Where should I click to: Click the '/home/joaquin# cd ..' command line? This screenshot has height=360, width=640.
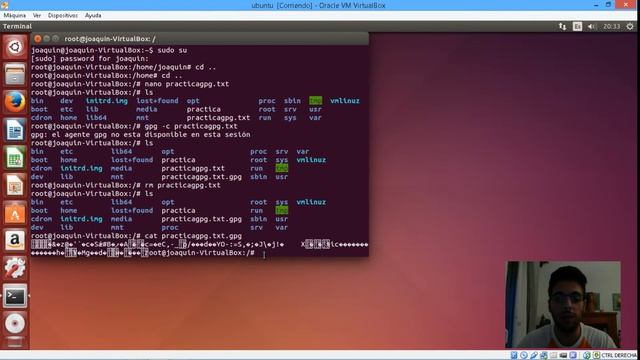pyautogui.click(x=124, y=67)
